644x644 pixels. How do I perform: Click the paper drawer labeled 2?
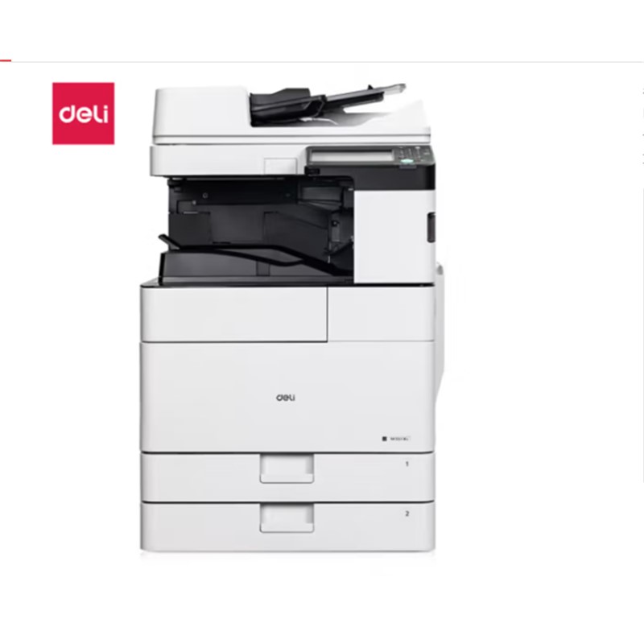click(x=287, y=527)
